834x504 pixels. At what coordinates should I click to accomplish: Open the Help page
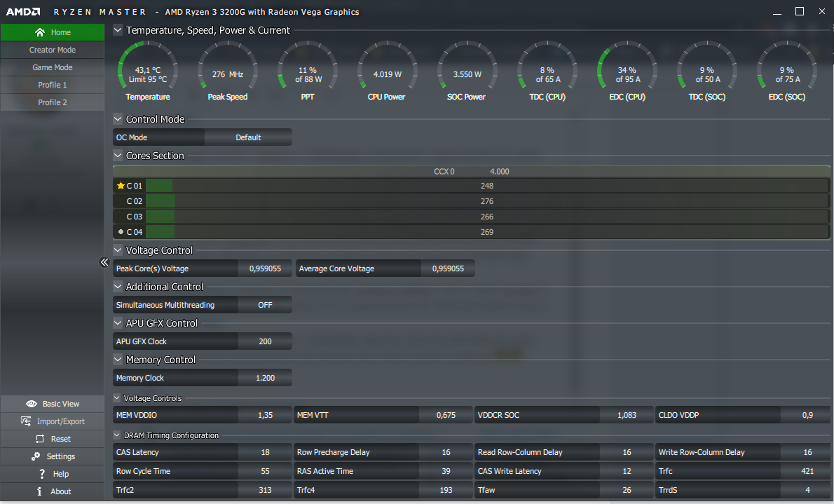tap(53, 474)
